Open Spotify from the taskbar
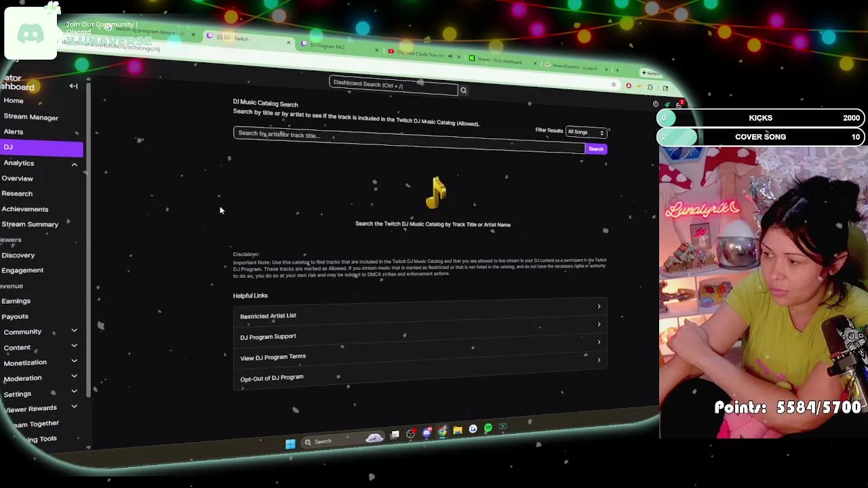 (488, 428)
